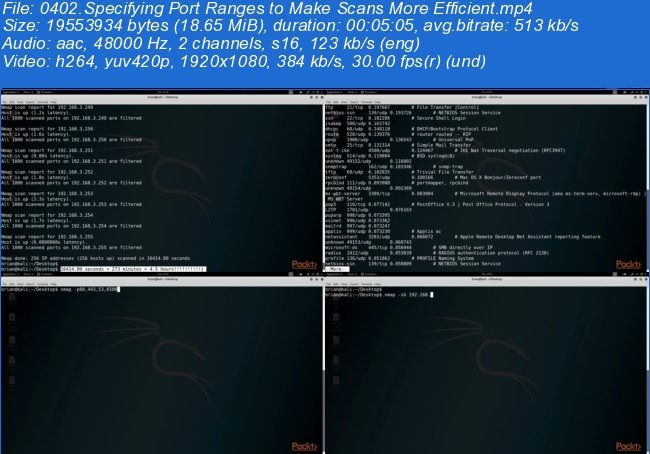Image resolution: width=650 pixels, height=454 pixels.
Task: Select the 'smtp 25/tcp Simple Mail Transfer' row
Action: pyautogui.click(x=398, y=145)
